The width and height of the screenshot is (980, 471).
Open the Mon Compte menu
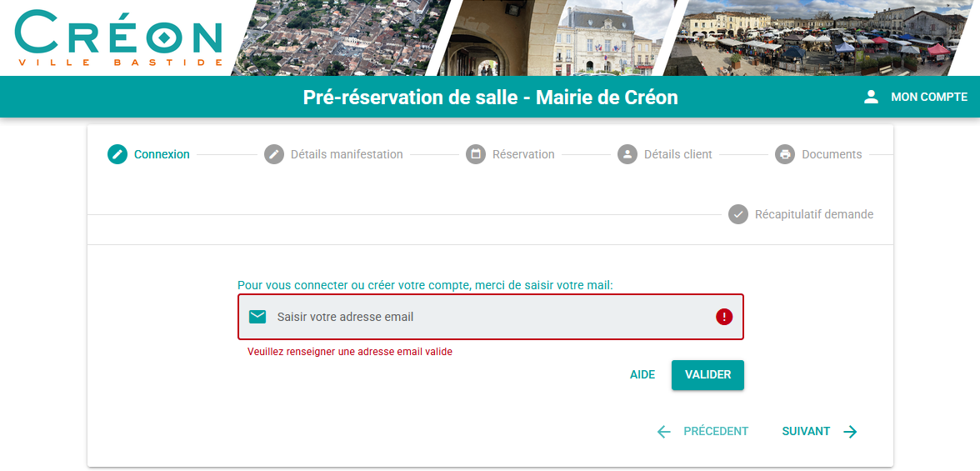coord(917,97)
